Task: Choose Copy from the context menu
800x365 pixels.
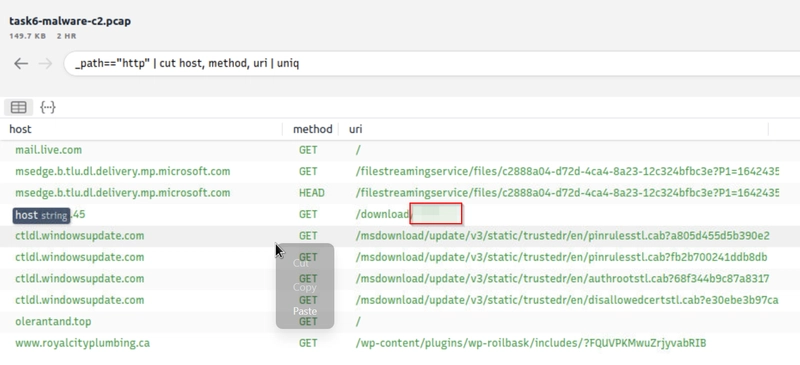Action: tap(305, 287)
